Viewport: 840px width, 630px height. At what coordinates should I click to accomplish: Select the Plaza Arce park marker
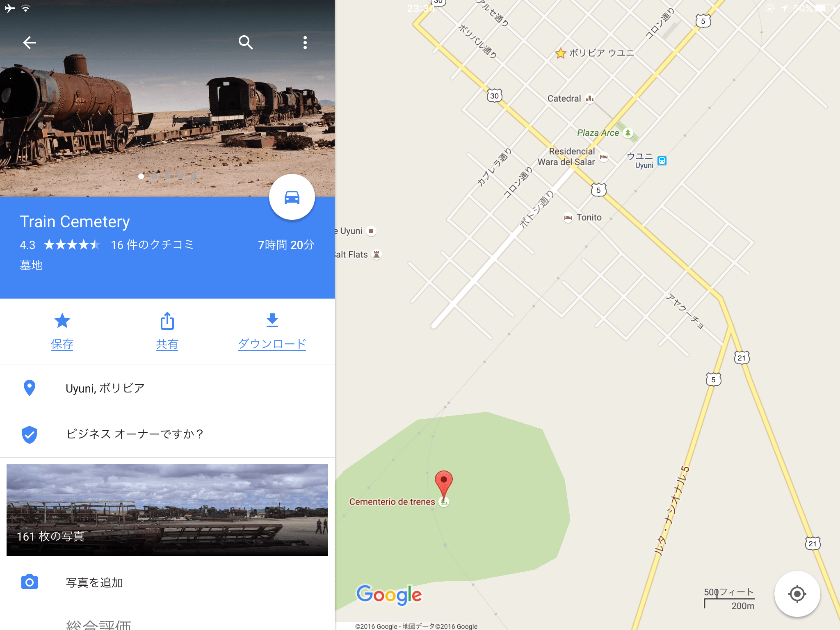628,133
